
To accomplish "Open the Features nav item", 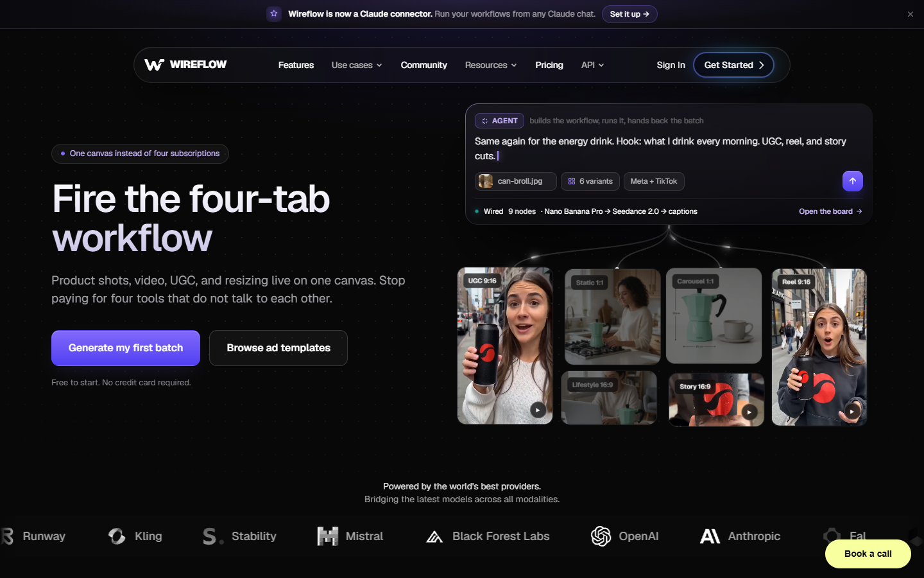I will click(x=296, y=65).
